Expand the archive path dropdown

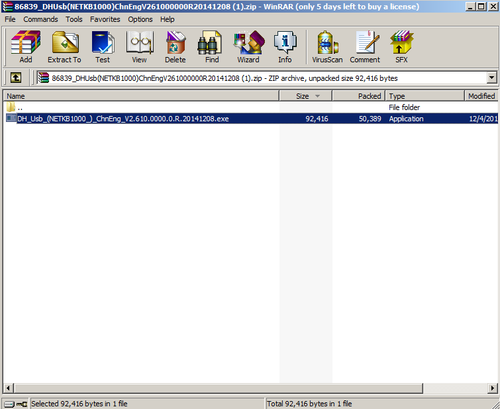(491, 78)
